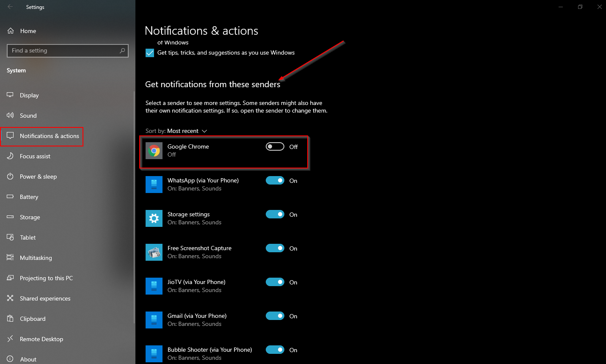Open the Sort by Most recent dropdown
Screen dimensions: 606x364
point(187,131)
